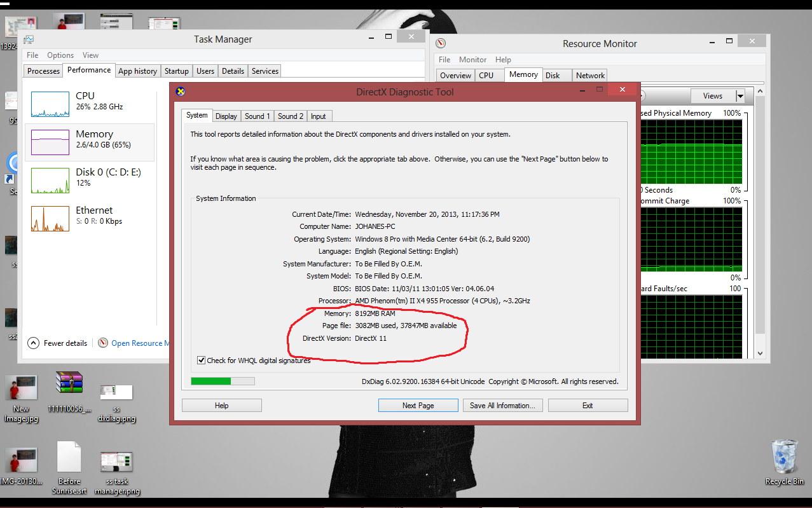Open the Monitor menu in Resource Monitor
The width and height of the screenshot is (812, 508).
pyautogui.click(x=472, y=59)
